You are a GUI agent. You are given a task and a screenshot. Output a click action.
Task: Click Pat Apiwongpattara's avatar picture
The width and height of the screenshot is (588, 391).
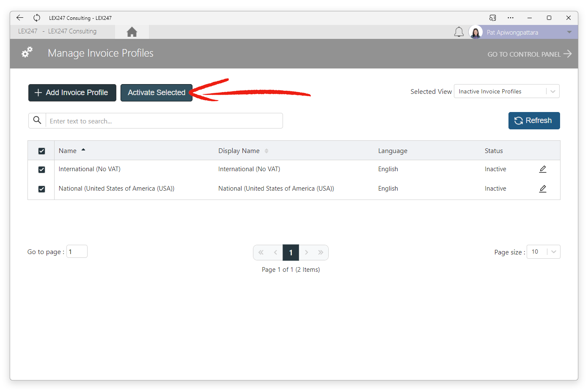click(475, 32)
